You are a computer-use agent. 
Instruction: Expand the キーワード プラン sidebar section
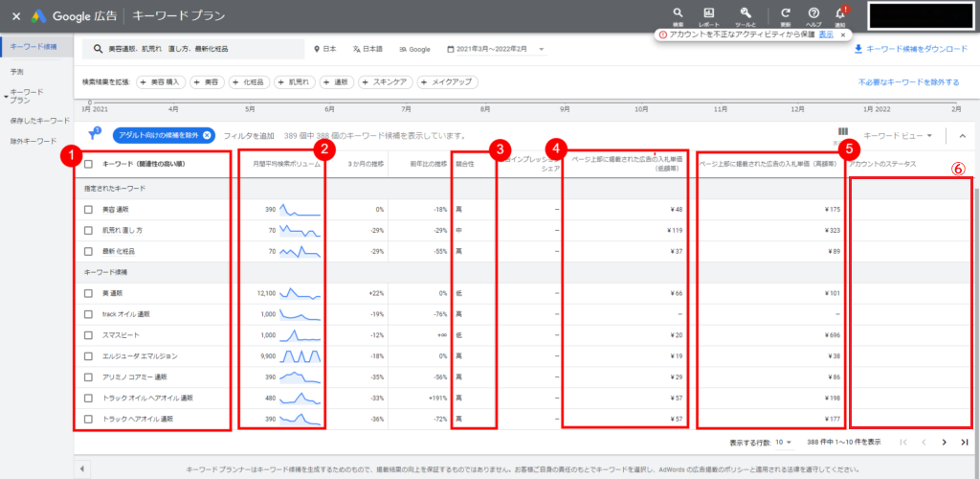pyautogui.click(x=27, y=96)
